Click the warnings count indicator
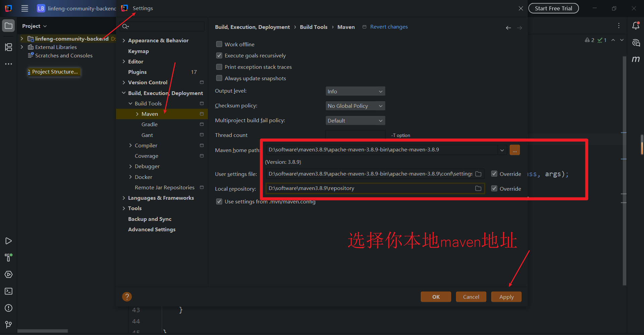This screenshot has height=335, width=644. point(589,40)
